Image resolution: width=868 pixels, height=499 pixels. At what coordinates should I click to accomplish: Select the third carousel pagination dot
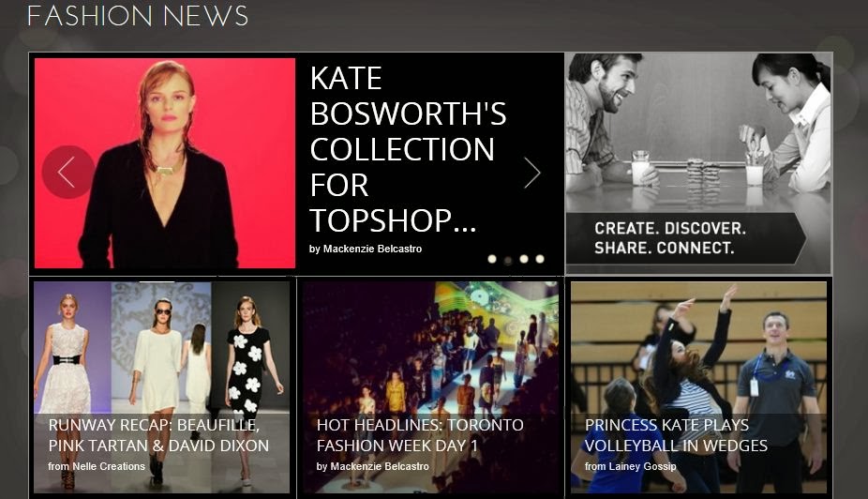(x=524, y=259)
